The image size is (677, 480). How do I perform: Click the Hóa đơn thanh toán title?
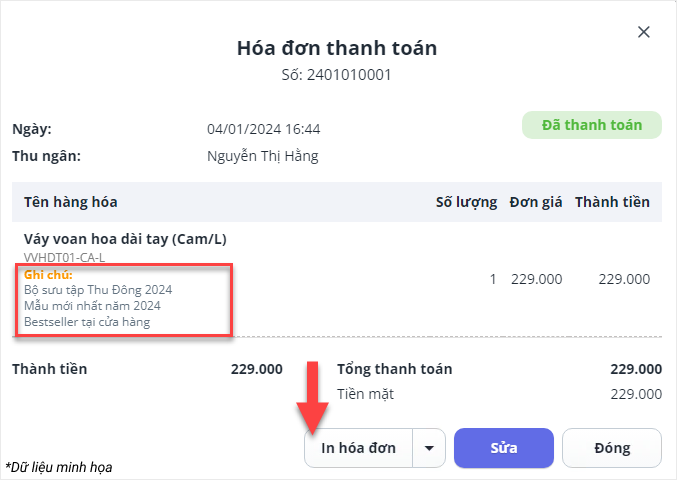pos(337,48)
